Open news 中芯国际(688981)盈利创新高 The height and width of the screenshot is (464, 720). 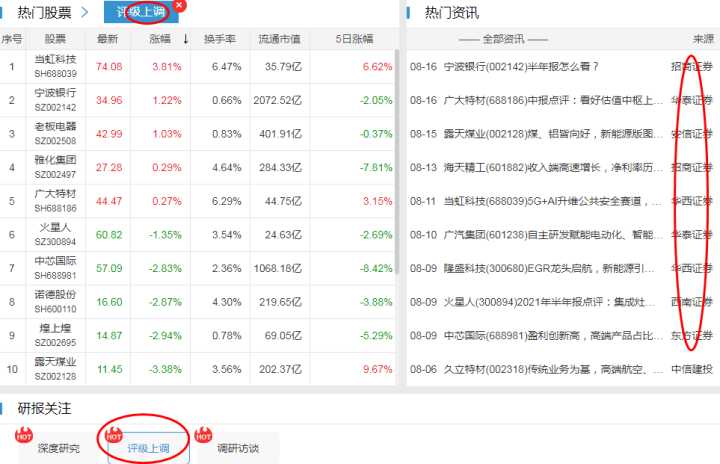coord(553,335)
